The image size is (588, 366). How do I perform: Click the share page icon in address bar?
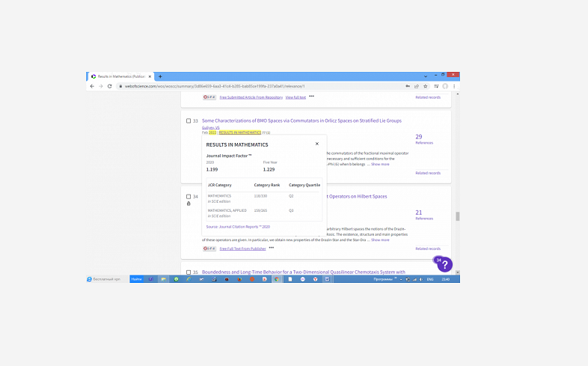coord(416,86)
